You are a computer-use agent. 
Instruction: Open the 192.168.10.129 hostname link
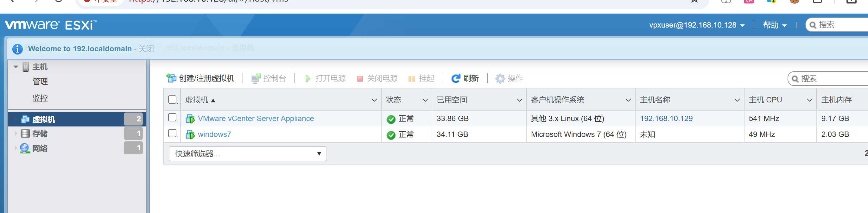coord(666,118)
